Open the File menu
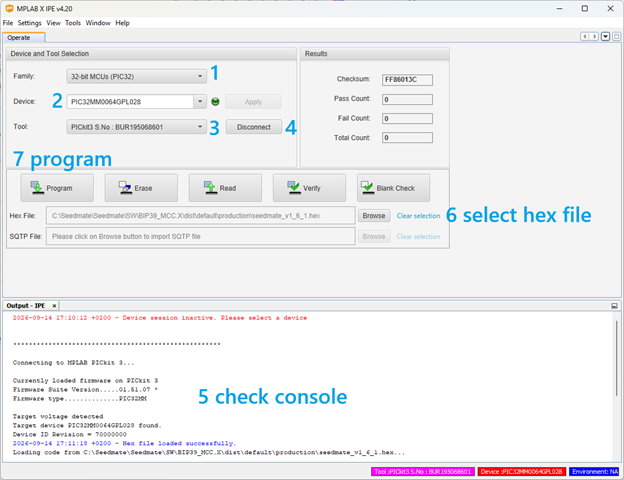This screenshot has height=480, width=624. 8,23
